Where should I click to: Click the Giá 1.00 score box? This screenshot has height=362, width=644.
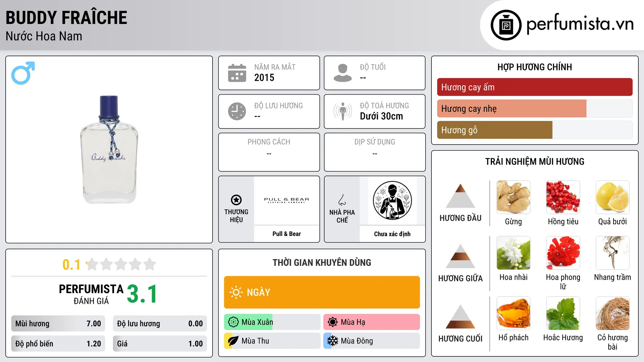click(160, 344)
